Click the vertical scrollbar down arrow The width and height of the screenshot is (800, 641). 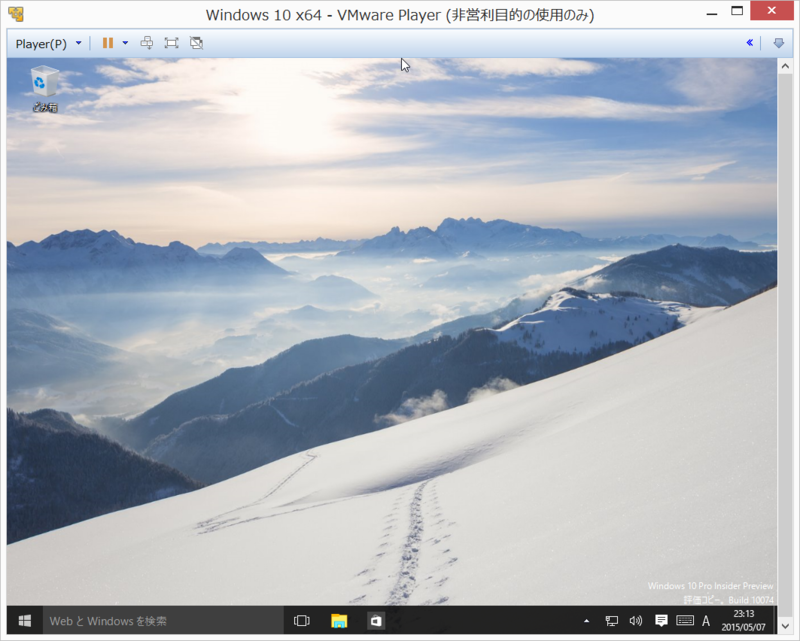[785, 626]
